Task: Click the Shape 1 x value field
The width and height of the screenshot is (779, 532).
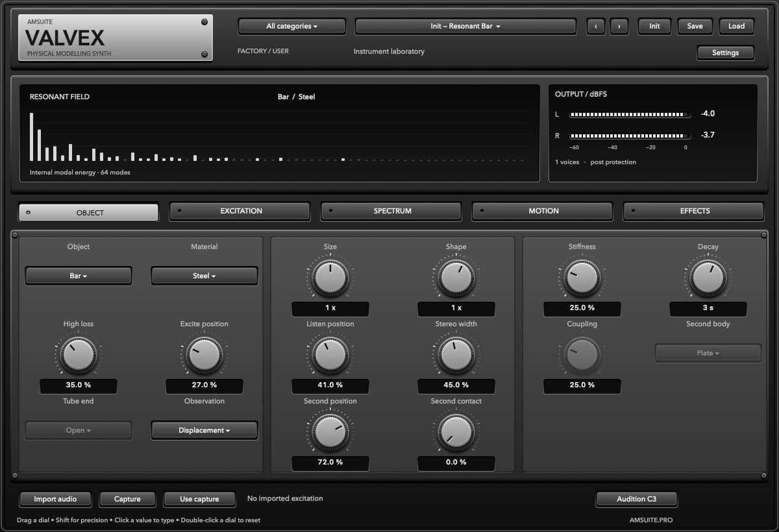Action: pos(456,308)
